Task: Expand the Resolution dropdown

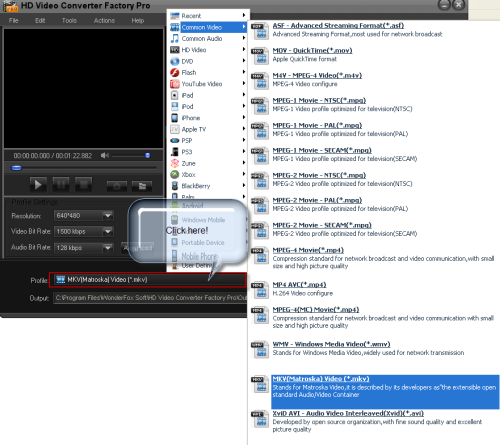Action: [108, 216]
